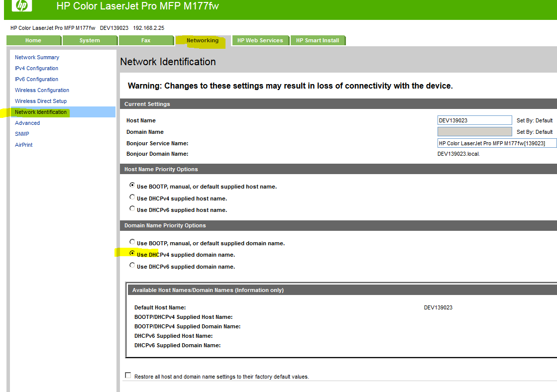Select DHCPv4 supplied host name option

click(x=132, y=197)
